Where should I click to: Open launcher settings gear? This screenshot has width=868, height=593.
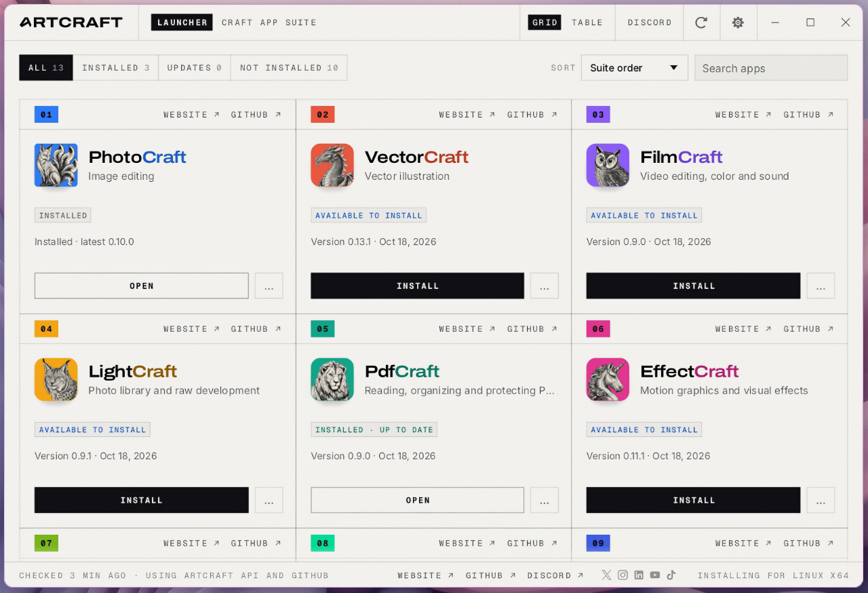tap(738, 22)
